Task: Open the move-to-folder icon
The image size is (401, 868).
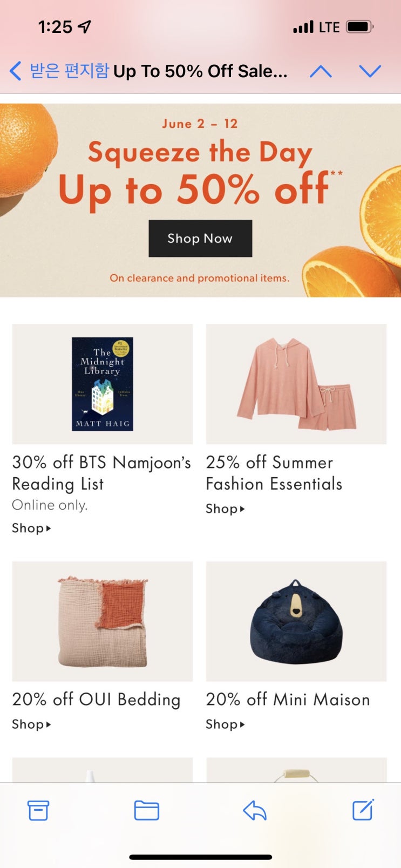Action: tap(146, 810)
